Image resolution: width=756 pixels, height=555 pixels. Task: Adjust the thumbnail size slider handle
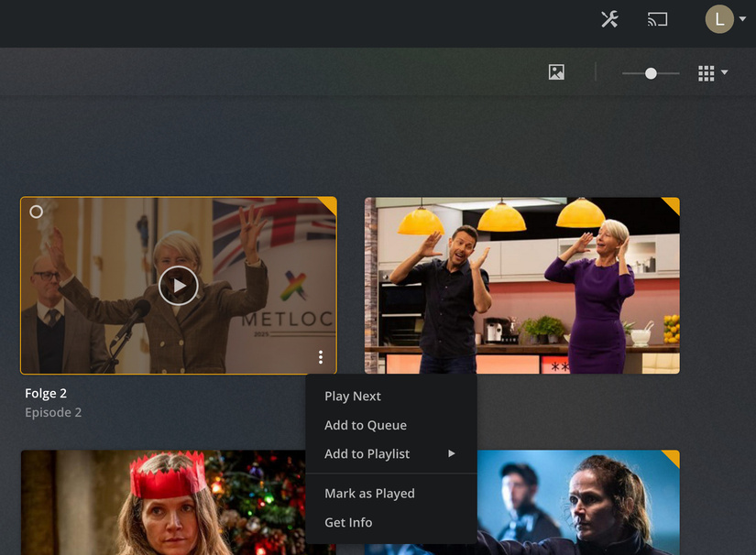click(x=651, y=73)
